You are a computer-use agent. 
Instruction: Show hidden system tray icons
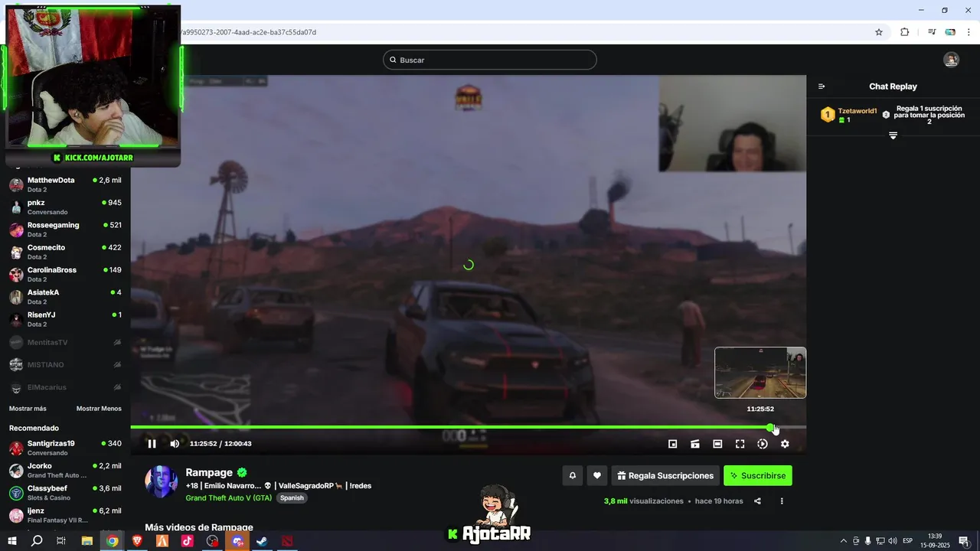[844, 541]
